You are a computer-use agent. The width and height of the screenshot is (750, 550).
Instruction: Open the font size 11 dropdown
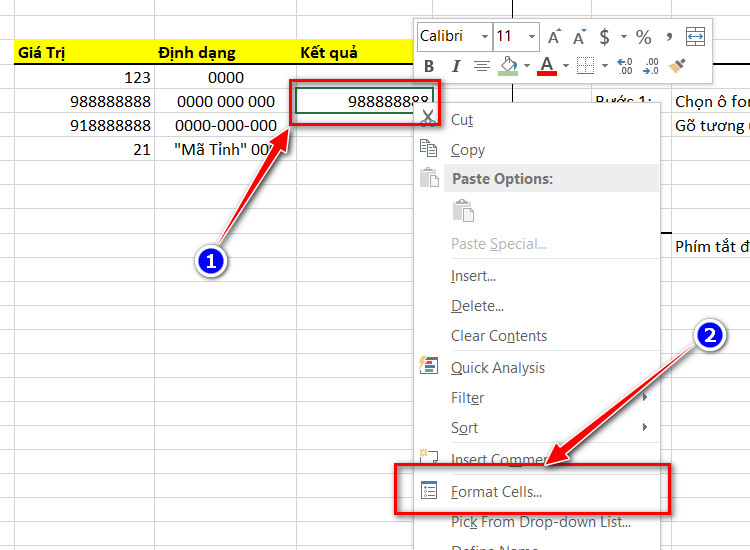tap(531, 36)
